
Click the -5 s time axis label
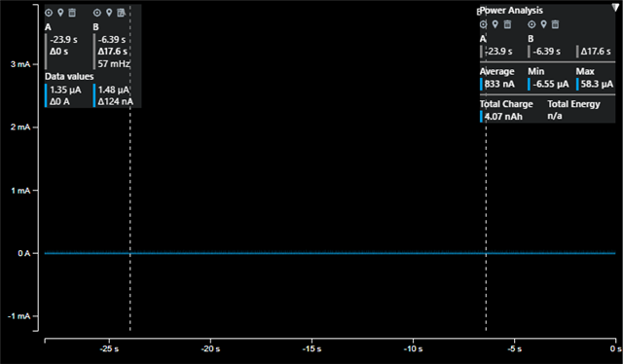tap(515, 349)
